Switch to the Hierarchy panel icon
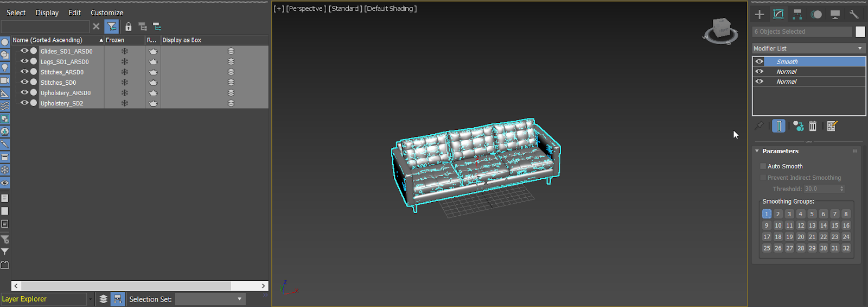868x307 pixels. pos(797,15)
